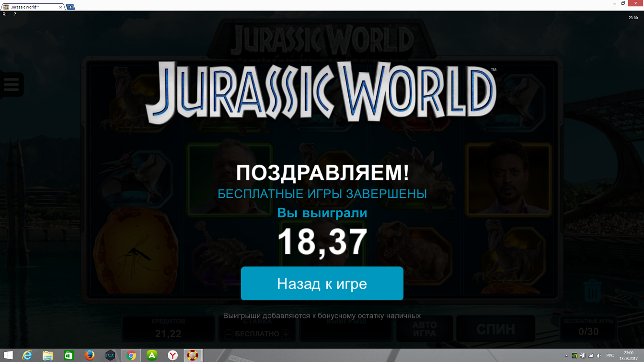Click the 'ПОЗДРАВЛЯЕМ!' heading
This screenshot has height=362, width=644.
pyautogui.click(x=322, y=173)
